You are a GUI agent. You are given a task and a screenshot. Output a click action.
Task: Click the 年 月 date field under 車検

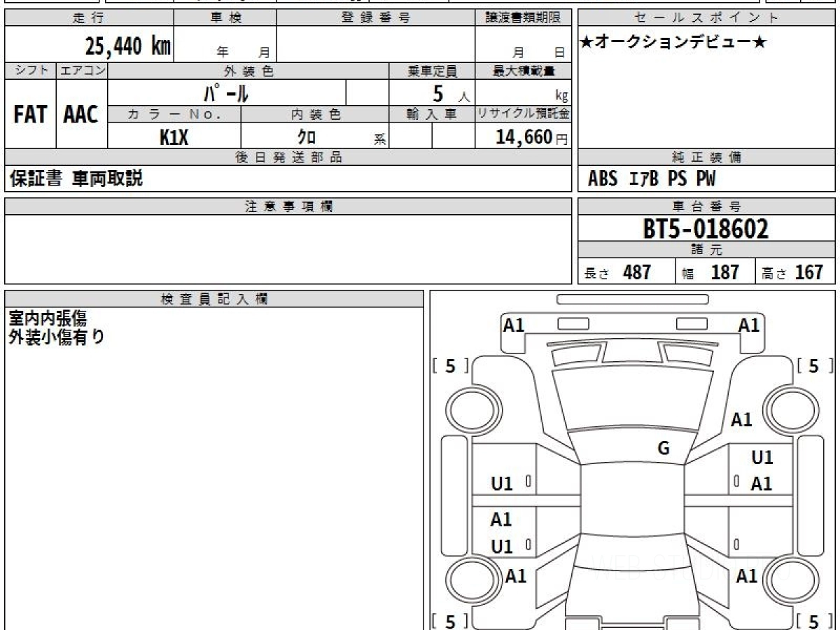pos(225,45)
